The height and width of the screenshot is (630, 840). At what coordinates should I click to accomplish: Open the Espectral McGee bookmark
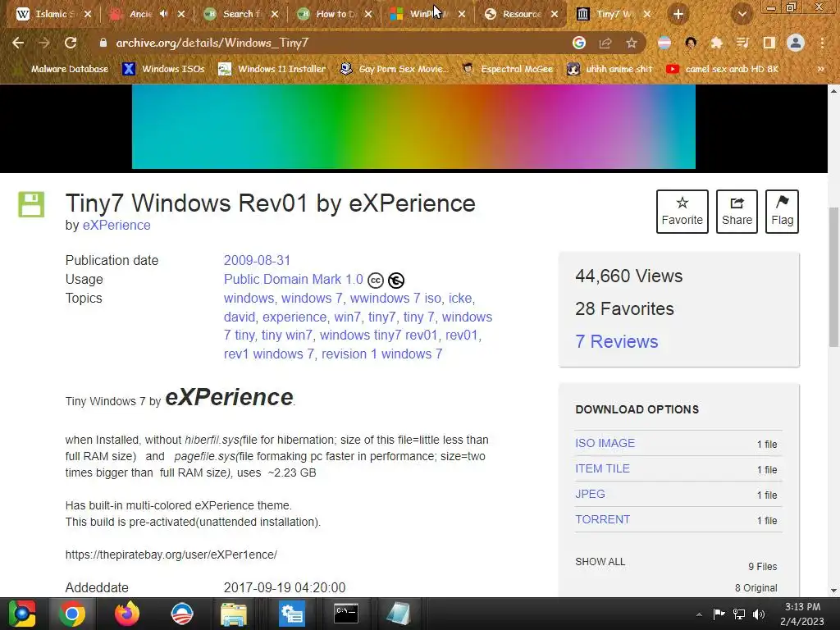pos(508,69)
